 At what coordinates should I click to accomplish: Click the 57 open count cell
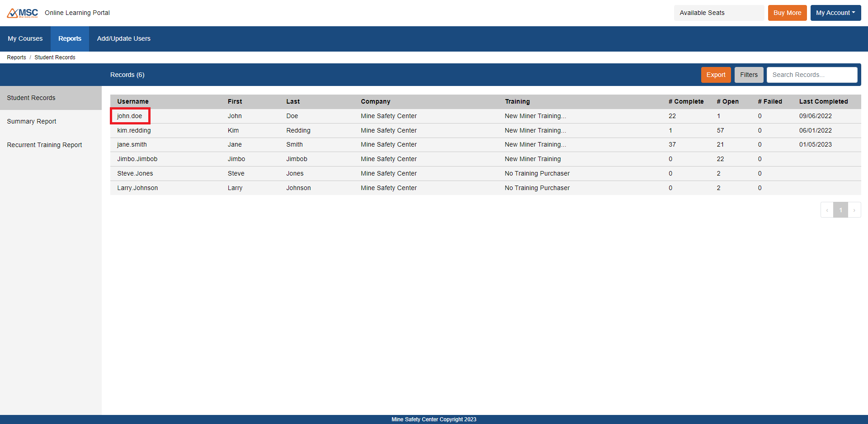720,130
